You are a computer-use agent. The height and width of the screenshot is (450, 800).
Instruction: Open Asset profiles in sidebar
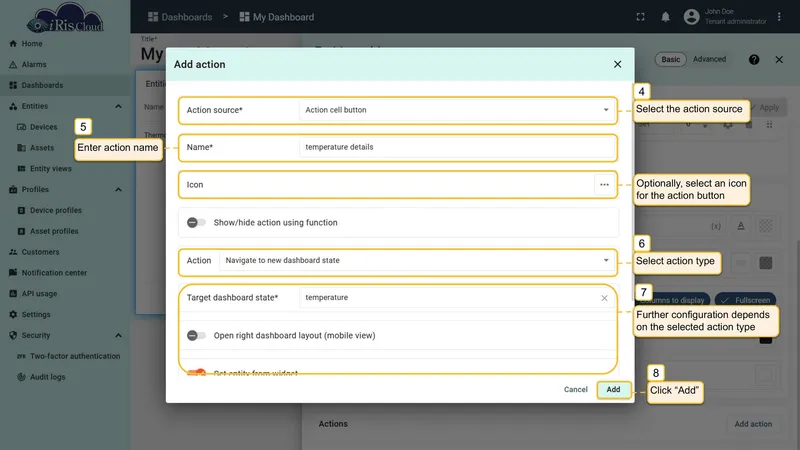(x=54, y=231)
